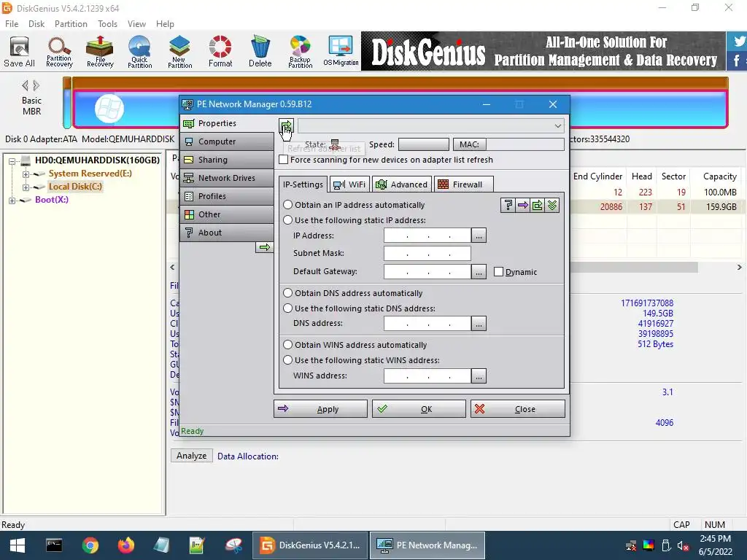This screenshot has width=747, height=560.
Task: Go to previous disk arrow
Action: tap(26, 86)
